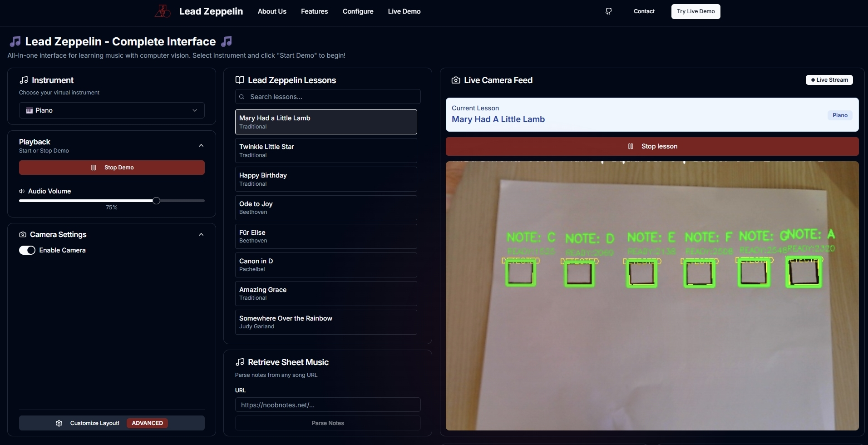Click the Lead Zeppelin logo icon
Screen dimensions: 868x445
(x=163, y=11)
